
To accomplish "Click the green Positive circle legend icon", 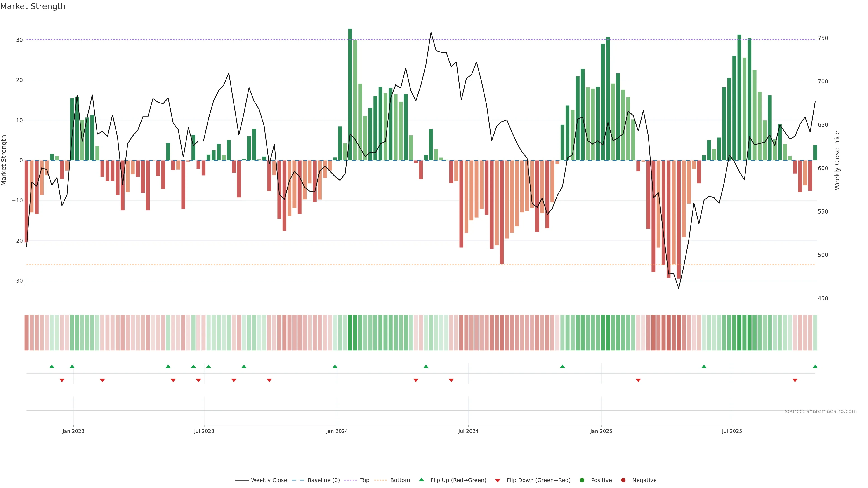I will coord(582,480).
